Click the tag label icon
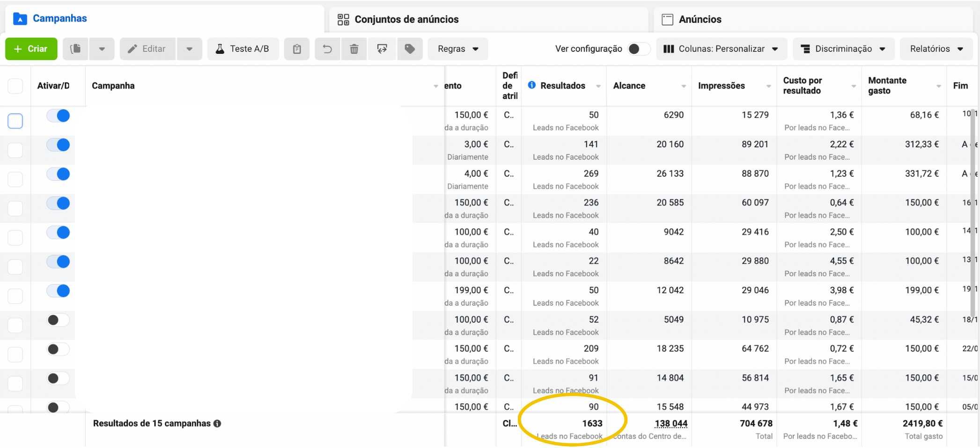 click(x=410, y=49)
